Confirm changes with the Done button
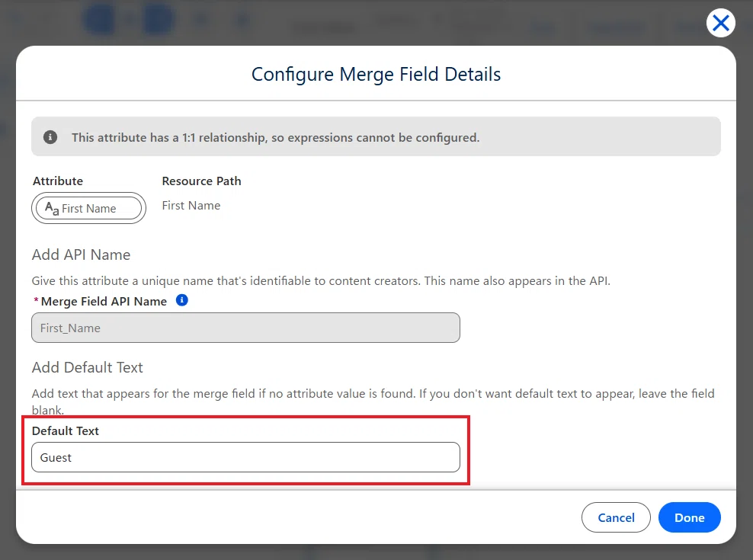The image size is (753, 560). click(x=689, y=517)
